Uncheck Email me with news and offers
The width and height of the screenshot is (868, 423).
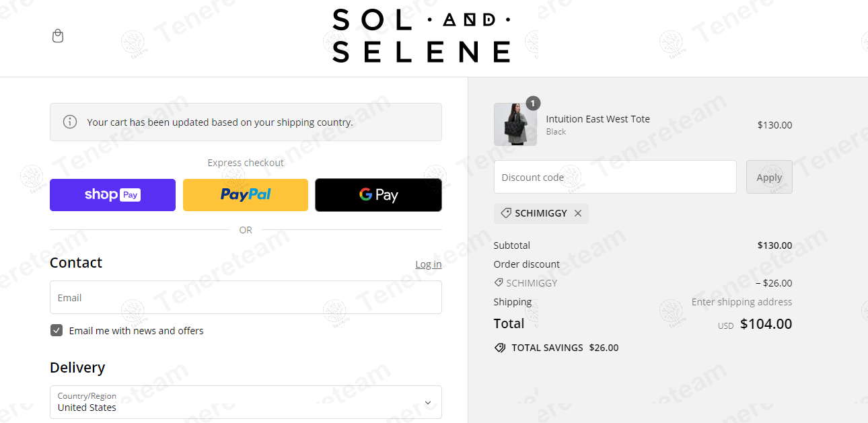[57, 330]
